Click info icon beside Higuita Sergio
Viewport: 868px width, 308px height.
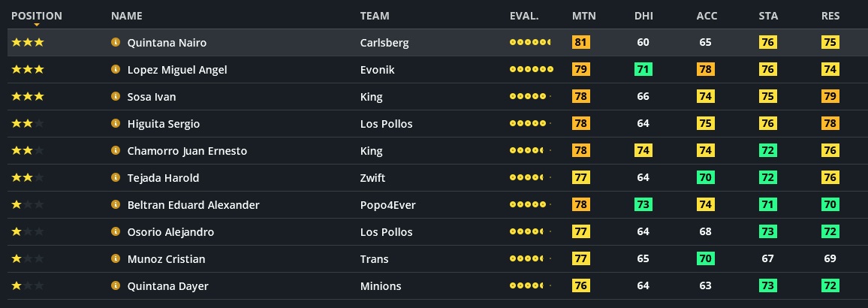(x=116, y=124)
